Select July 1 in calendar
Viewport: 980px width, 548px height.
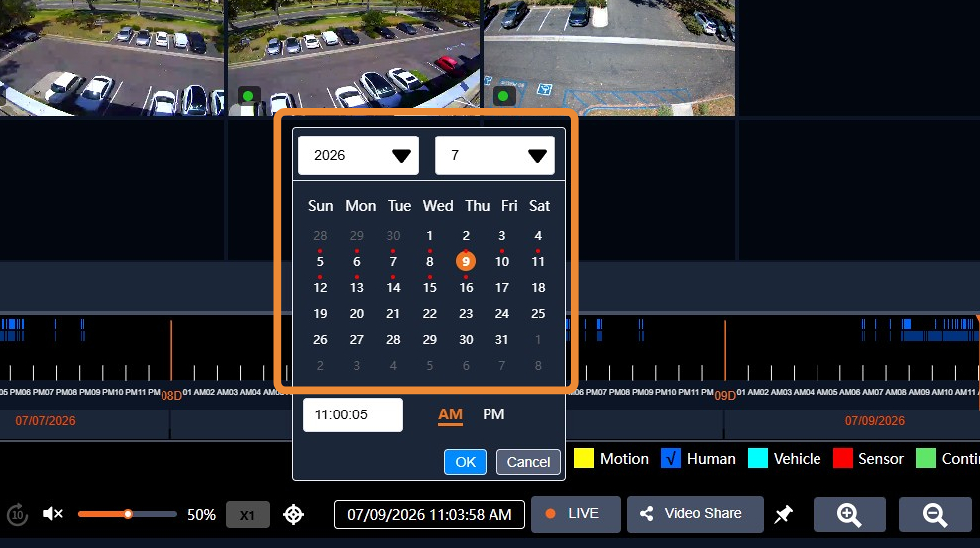pyautogui.click(x=430, y=235)
